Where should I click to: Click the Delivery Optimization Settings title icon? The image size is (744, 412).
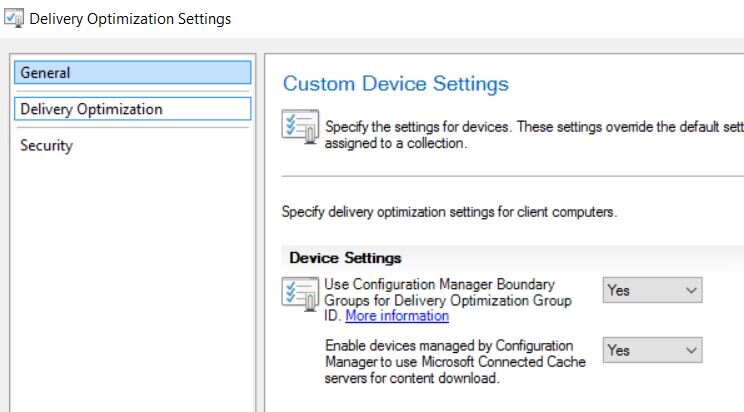tap(14, 18)
